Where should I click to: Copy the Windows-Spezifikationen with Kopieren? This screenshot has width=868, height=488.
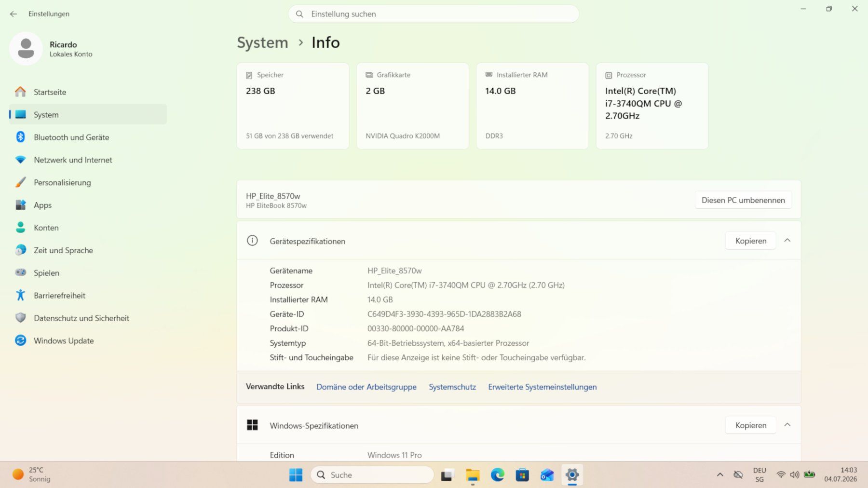pyautogui.click(x=750, y=425)
